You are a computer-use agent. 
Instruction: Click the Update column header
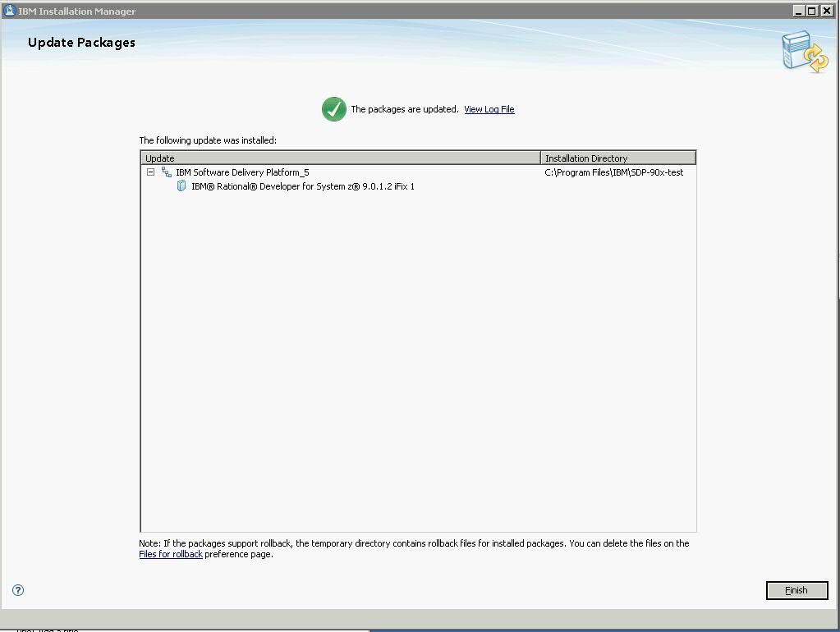click(x=341, y=158)
